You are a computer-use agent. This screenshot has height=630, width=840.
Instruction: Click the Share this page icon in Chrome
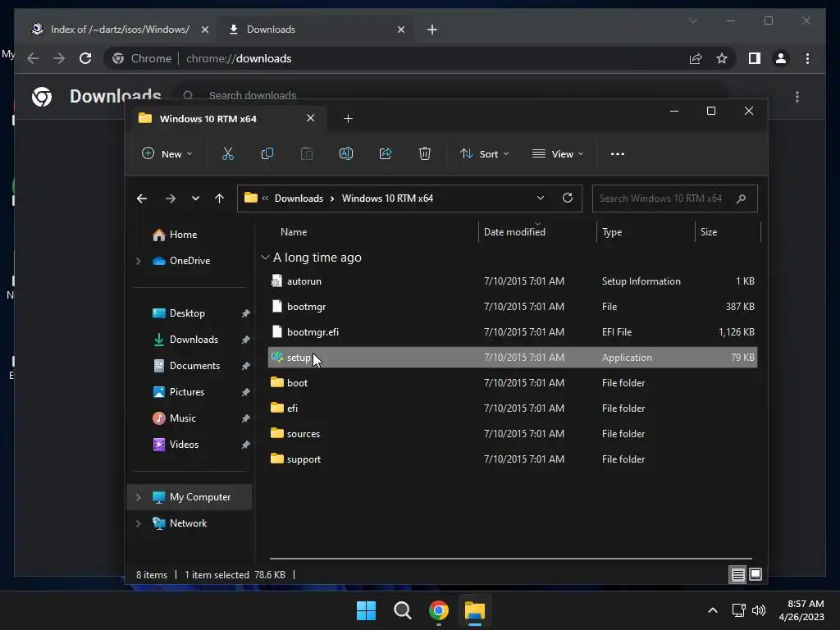[x=696, y=58]
